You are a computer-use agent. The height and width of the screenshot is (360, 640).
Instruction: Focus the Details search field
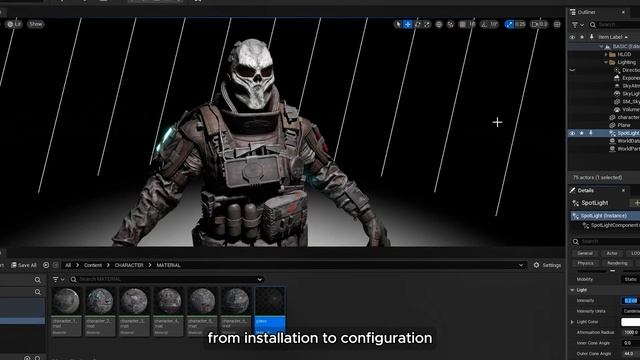point(606,242)
